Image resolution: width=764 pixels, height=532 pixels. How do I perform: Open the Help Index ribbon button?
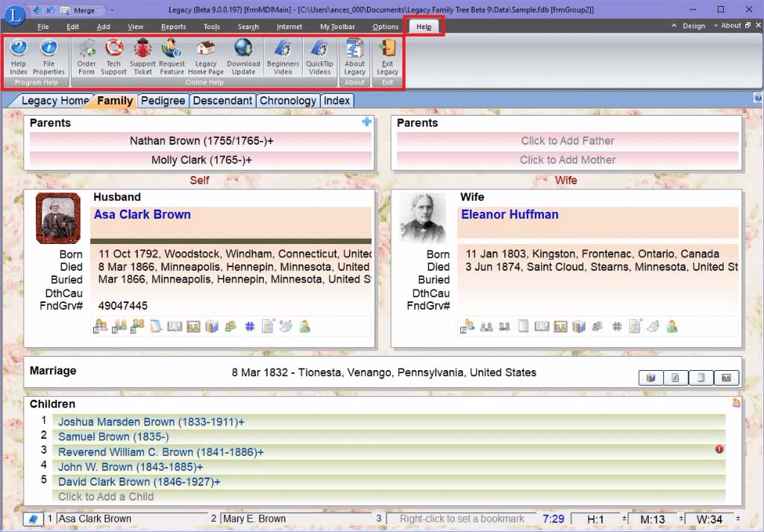pyautogui.click(x=19, y=57)
